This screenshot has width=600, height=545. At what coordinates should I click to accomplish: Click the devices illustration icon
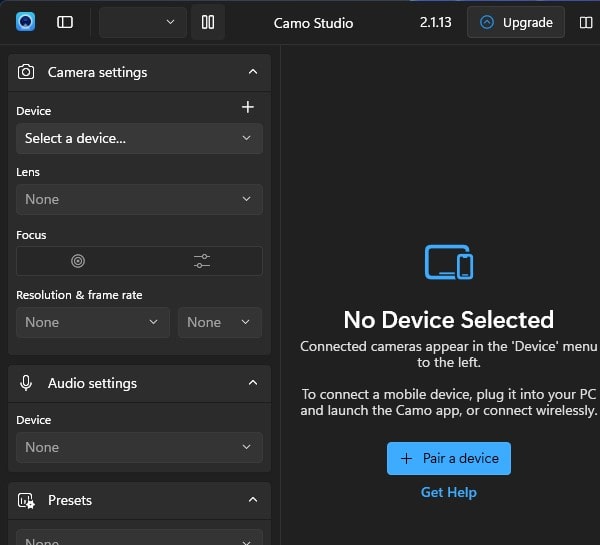pos(449,262)
